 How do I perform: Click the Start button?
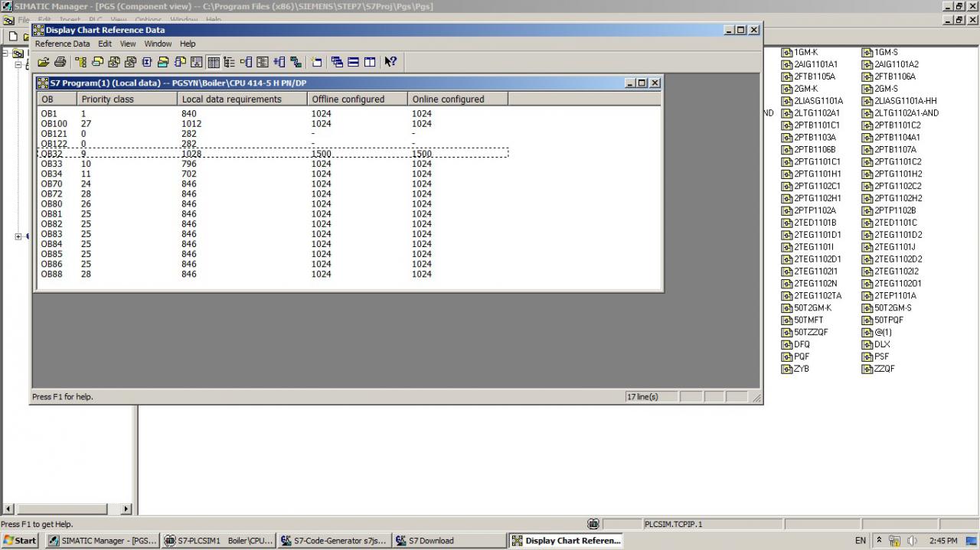point(20,540)
